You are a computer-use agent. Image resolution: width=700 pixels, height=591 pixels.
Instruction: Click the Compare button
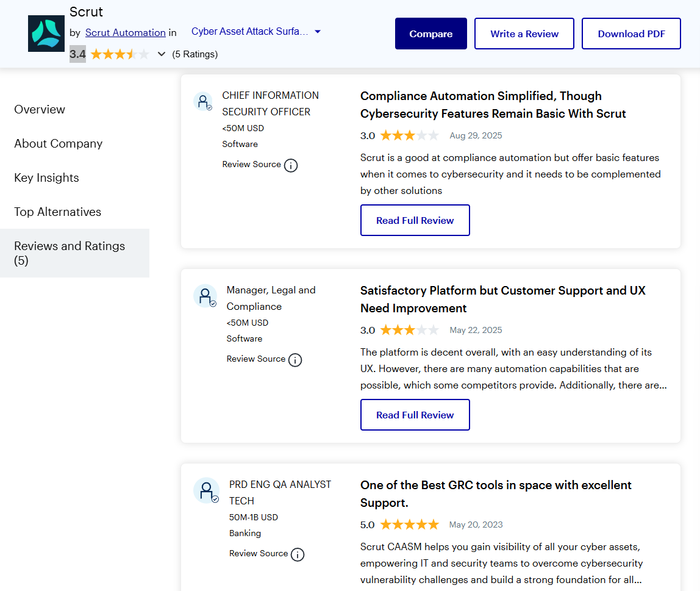(x=430, y=34)
